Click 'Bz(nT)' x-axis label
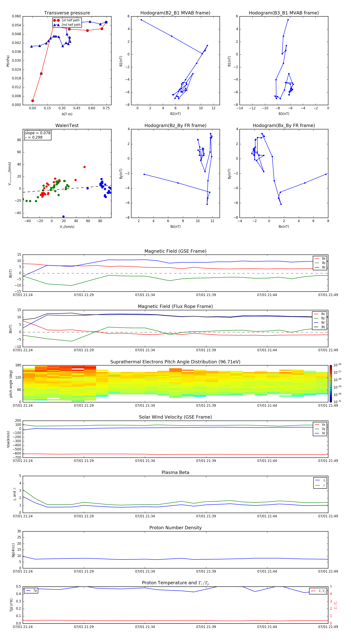The image size is (351, 644). coord(175,227)
